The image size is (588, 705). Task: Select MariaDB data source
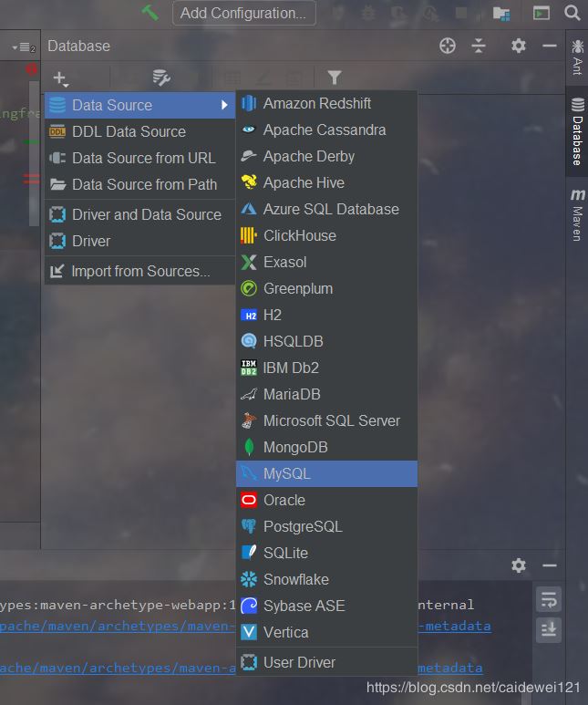pyautogui.click(x=326, y=394)
